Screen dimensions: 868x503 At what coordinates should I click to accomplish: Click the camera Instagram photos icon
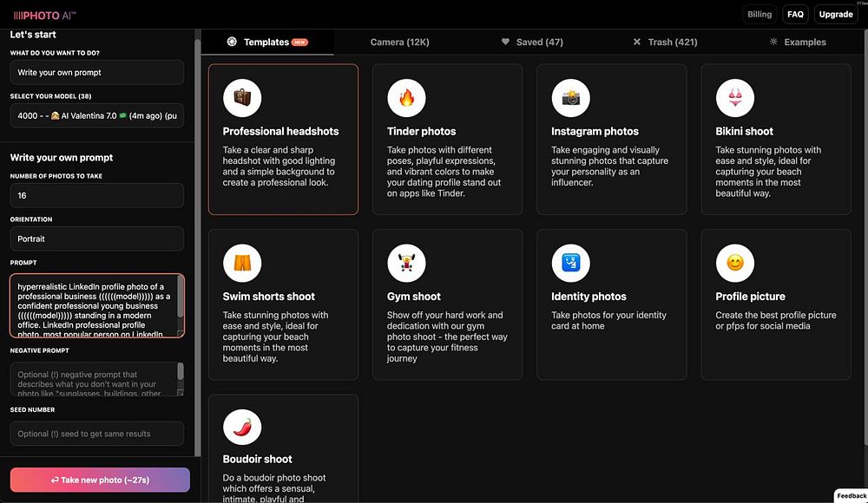click(570, 98)
